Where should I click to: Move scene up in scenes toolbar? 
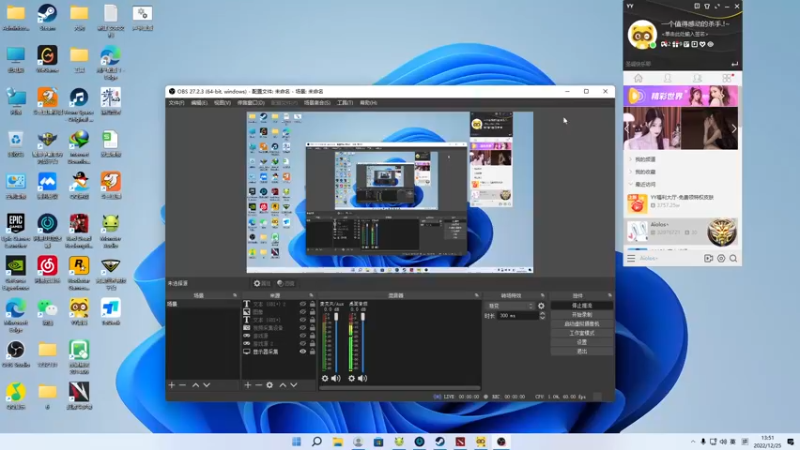195,385
